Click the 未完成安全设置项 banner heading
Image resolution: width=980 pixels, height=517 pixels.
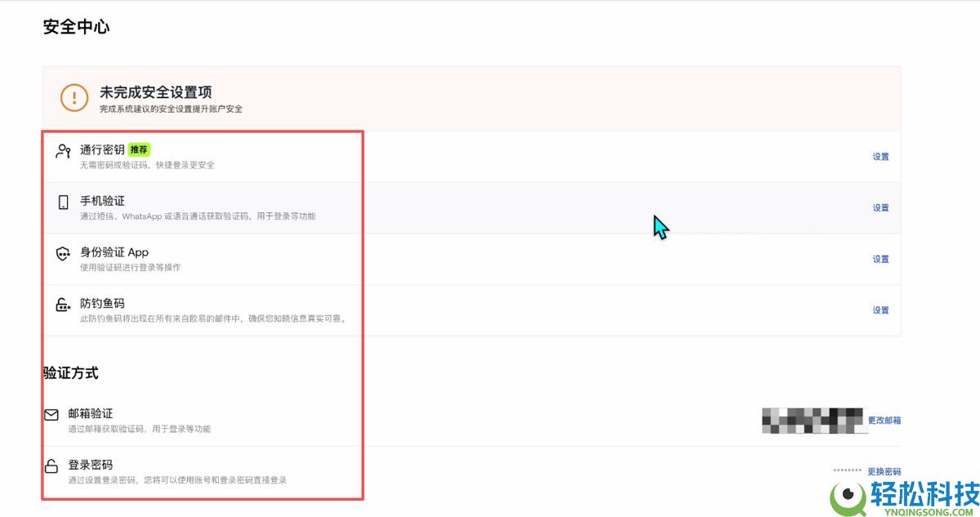click(x=155, y=92)
